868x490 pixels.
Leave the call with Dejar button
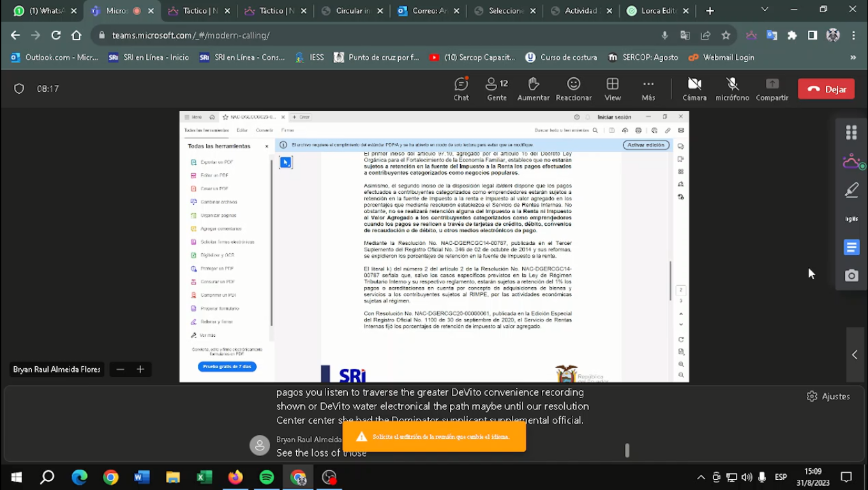point(826,89)
